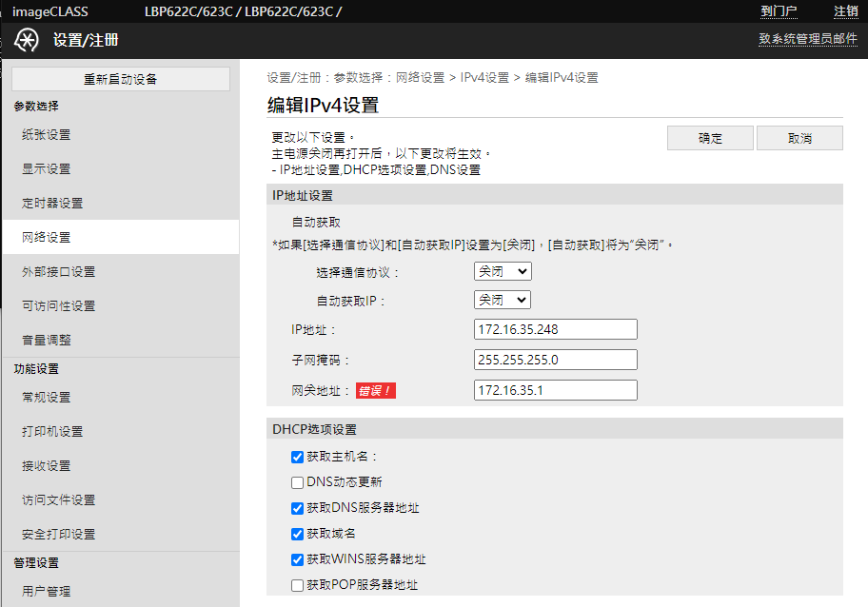Click the 编辑IPv4设置 page title
This screenshot has width=868, height=607.
point(324,106)
